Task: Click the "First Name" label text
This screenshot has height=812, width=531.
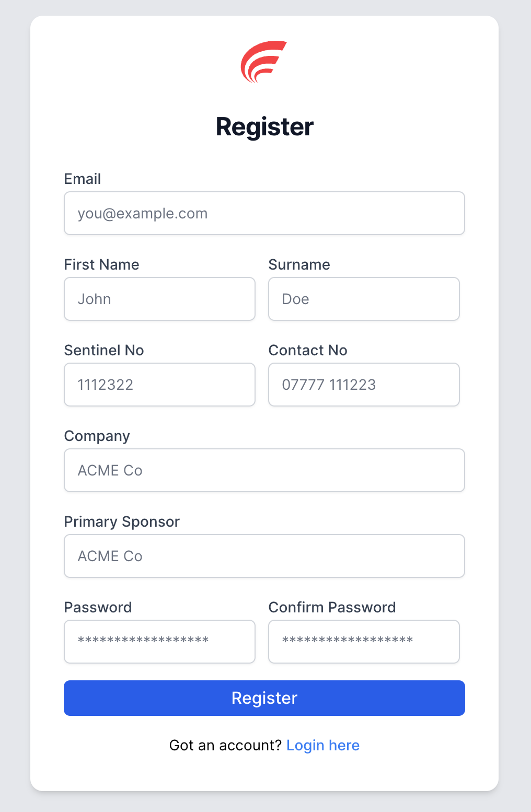Action: coord(101,264)
